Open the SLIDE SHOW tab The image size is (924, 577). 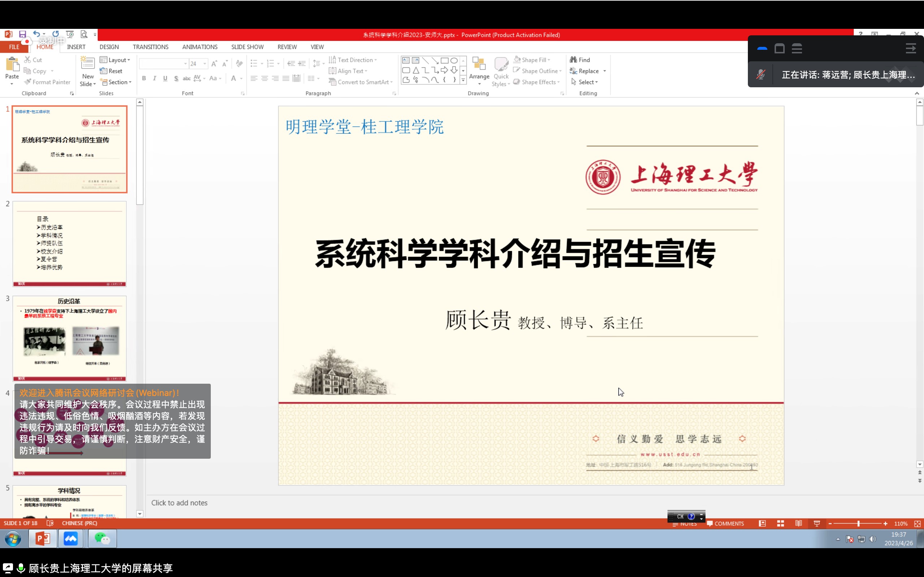point(247,47)
